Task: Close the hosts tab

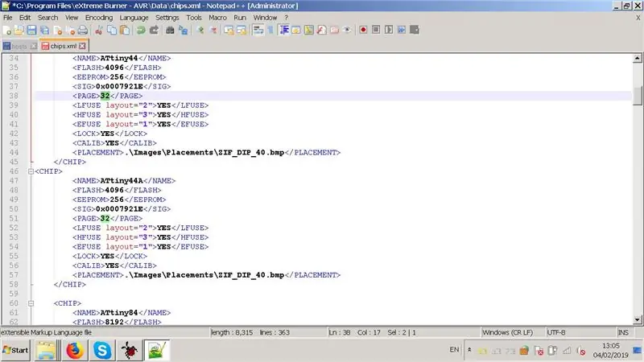Action: click(x=34, y=46)
